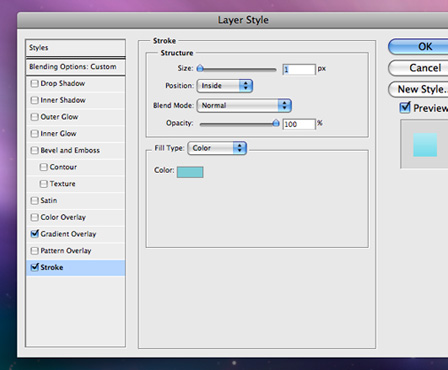This screenshot has height=370, width=448.
Task: Select the Satin label
Action: click(x=49, y=200)
